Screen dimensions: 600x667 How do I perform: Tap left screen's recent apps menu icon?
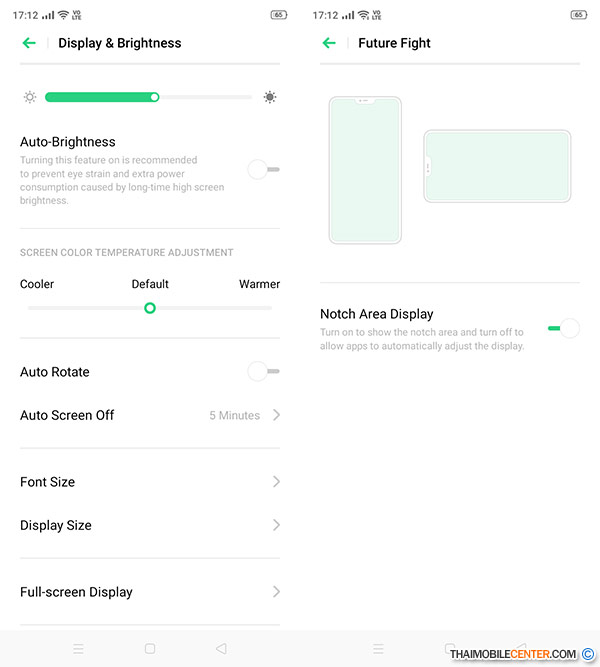coord(78,649)
